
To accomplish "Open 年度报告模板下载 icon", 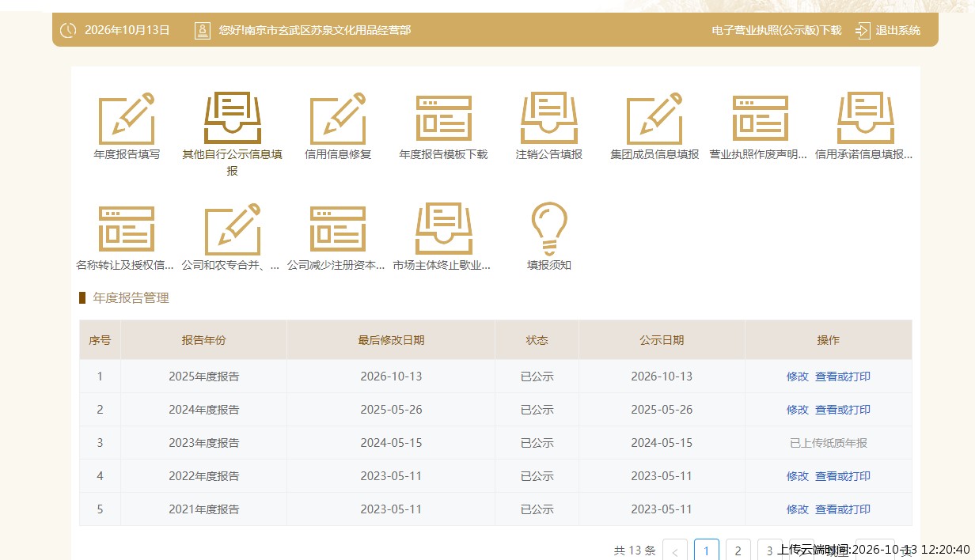I will tap(444, 119).
